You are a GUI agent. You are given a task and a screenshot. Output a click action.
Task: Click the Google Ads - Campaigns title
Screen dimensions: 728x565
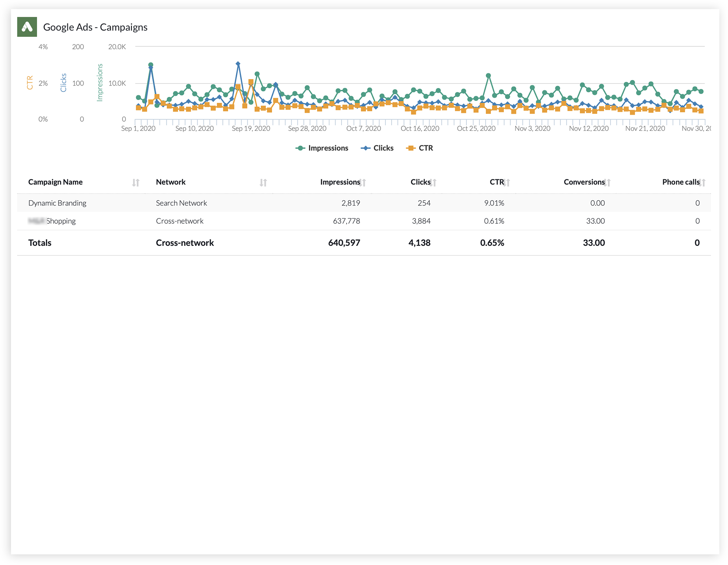pos(95,27)
